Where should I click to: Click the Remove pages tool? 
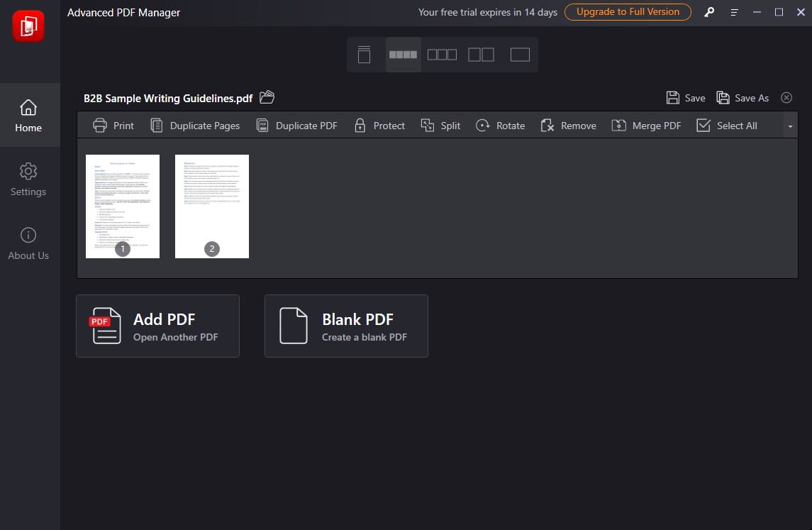pos(568,126)
